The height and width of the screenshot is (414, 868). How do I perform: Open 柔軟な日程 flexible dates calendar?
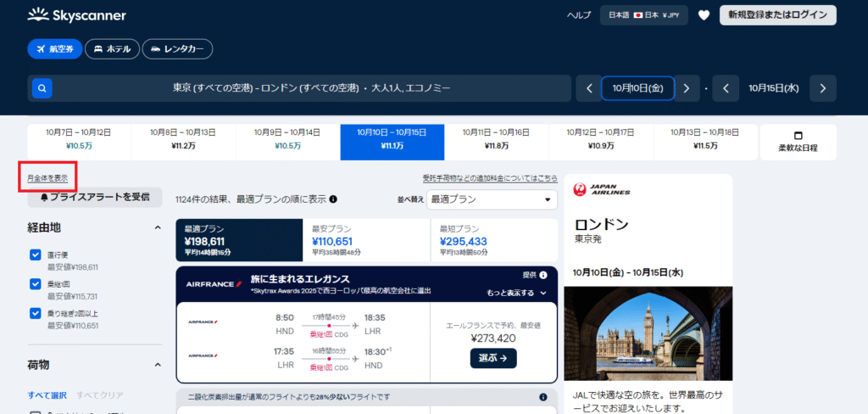(x=798, y=142)
